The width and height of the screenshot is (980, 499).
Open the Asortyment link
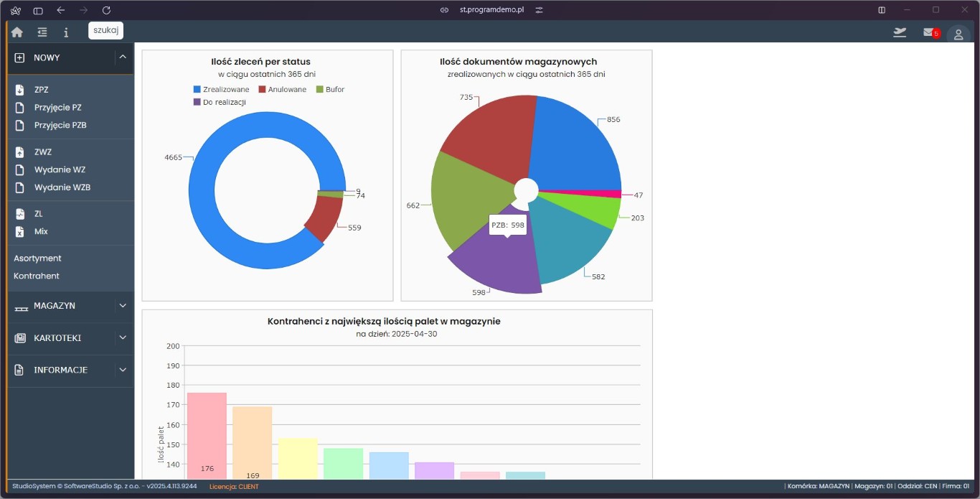pos(37,258)
